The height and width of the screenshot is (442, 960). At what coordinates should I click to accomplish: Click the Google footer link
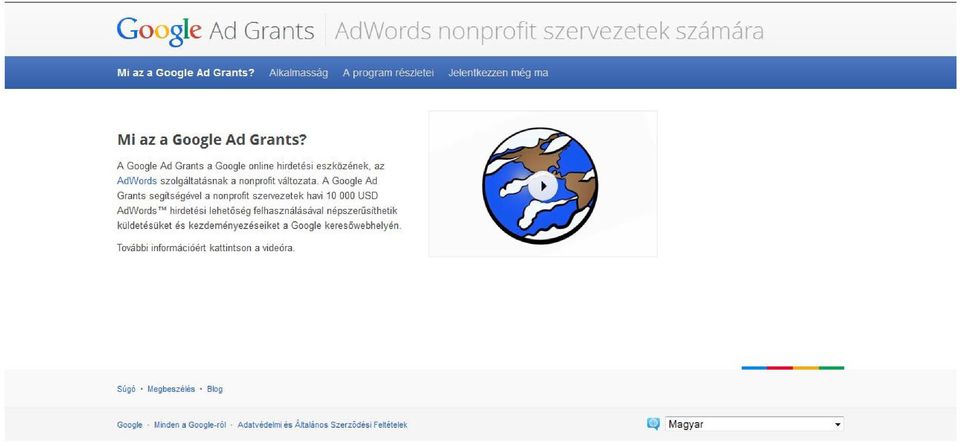click(130, 425)
